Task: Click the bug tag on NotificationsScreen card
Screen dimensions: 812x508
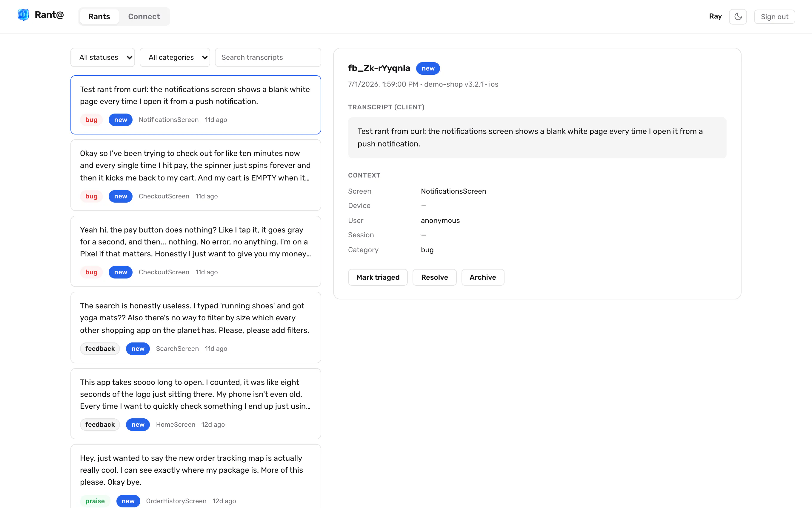Action: point(91,120)
